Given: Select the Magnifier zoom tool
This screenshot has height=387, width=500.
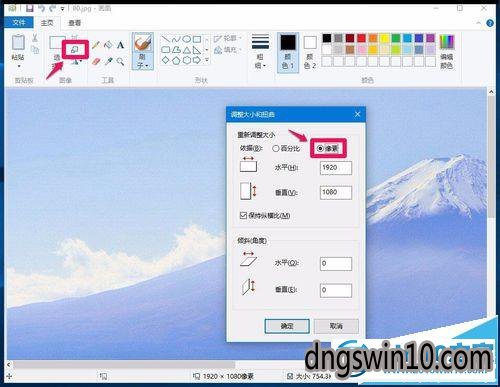Looking at the screenshot, I should point(120,61).
